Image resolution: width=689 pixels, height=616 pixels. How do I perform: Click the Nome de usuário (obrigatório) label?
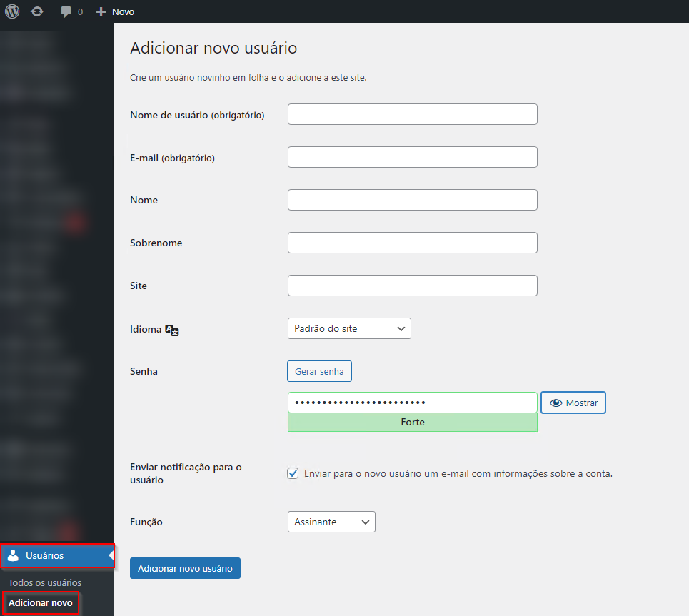[197, 115]
